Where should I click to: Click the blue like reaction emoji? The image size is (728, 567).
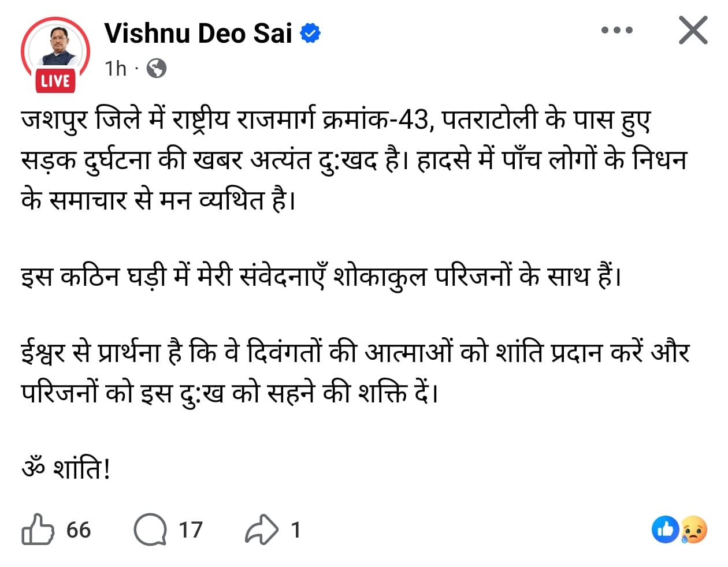click(x=664, y=529)
